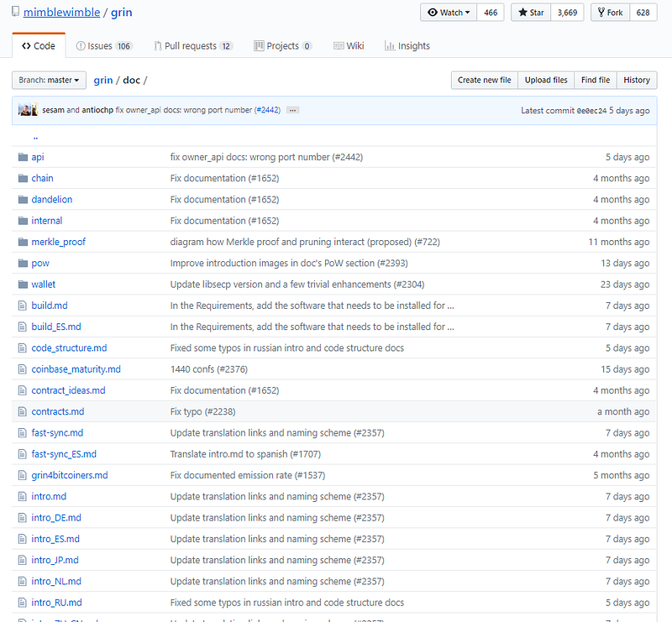Open the 466 watchers count

[x=491, y=13]
